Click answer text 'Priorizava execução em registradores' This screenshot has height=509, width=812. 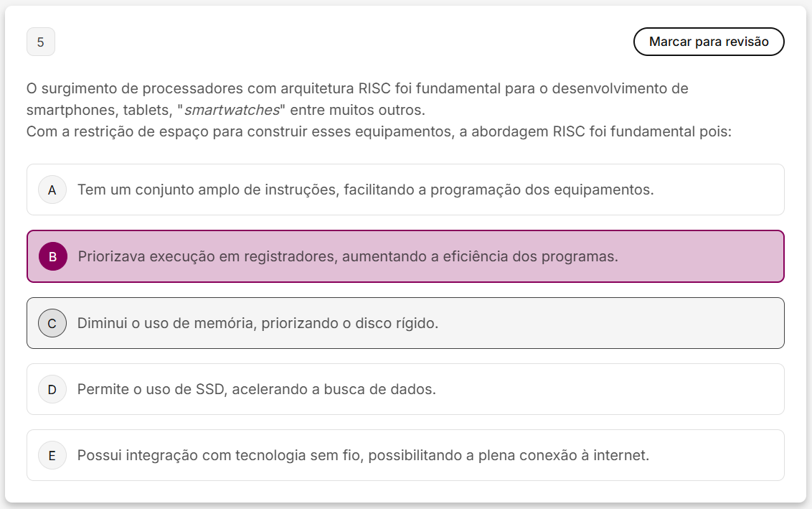click(208, 256)
